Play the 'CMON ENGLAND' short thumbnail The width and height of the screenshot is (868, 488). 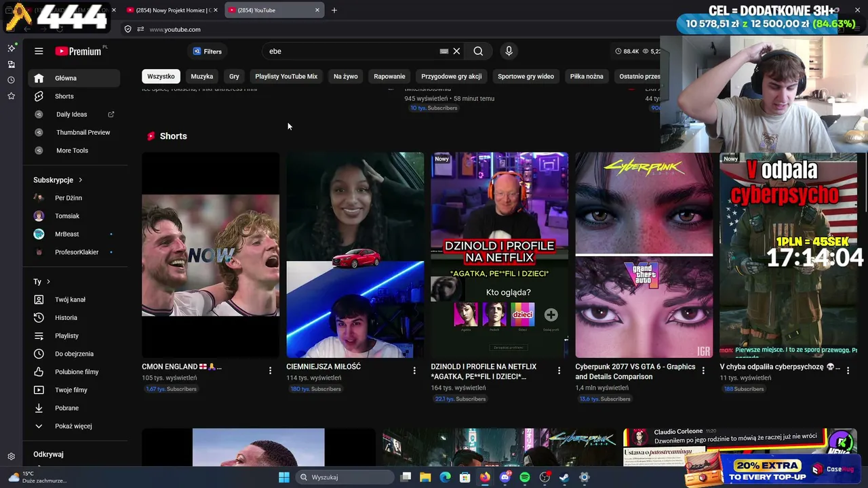pos(210,255)
